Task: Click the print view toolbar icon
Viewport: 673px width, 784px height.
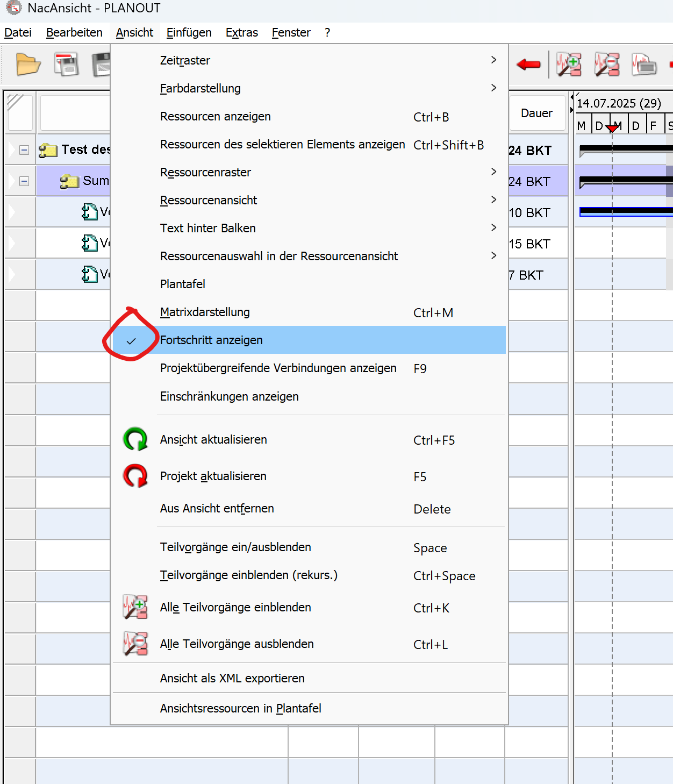Action: coord(644,65)
